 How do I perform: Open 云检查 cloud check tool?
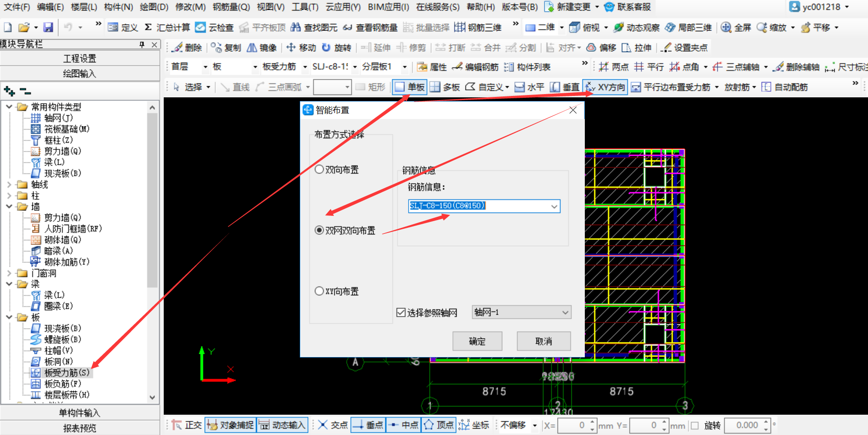point(214,27)
